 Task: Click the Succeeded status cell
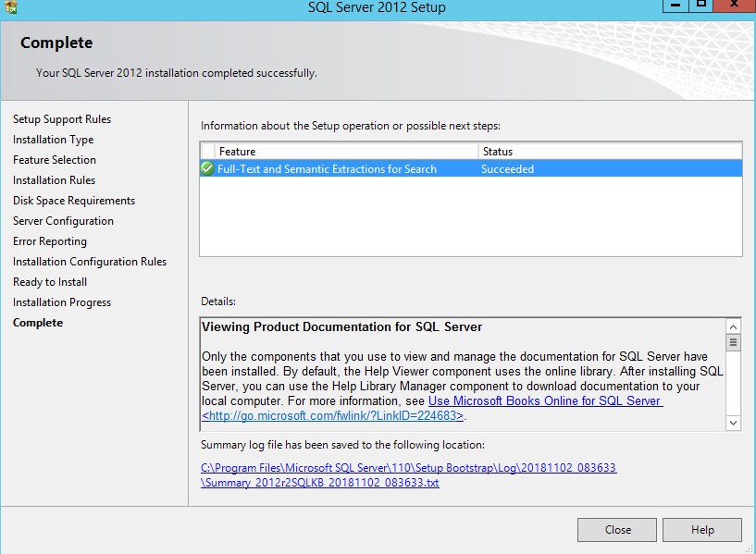(507, 169)
